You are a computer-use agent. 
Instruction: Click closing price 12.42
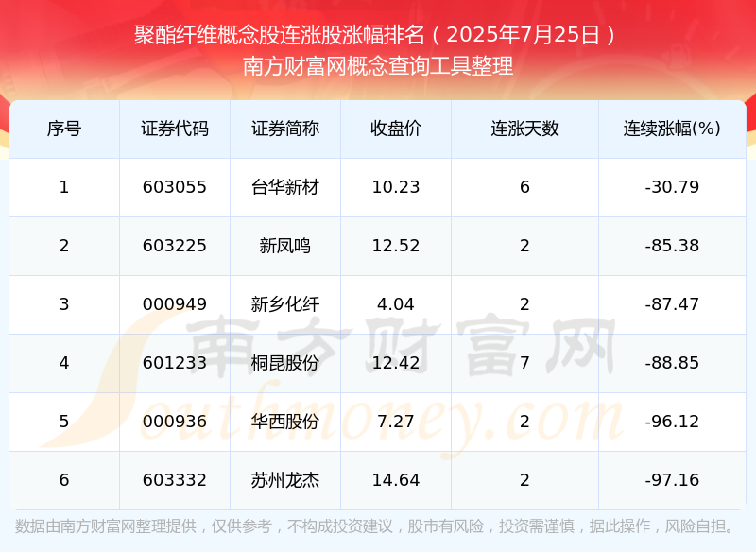[396, 363]
